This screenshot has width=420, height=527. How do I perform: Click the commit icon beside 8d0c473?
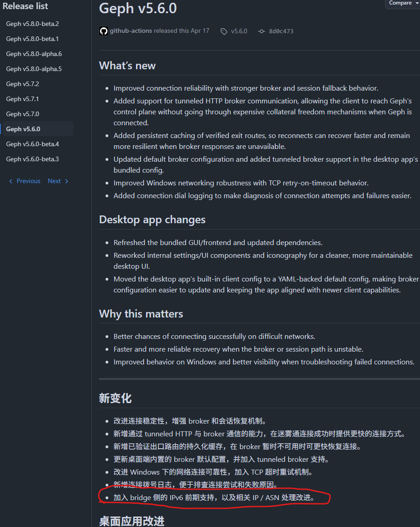tap(261, 31)
